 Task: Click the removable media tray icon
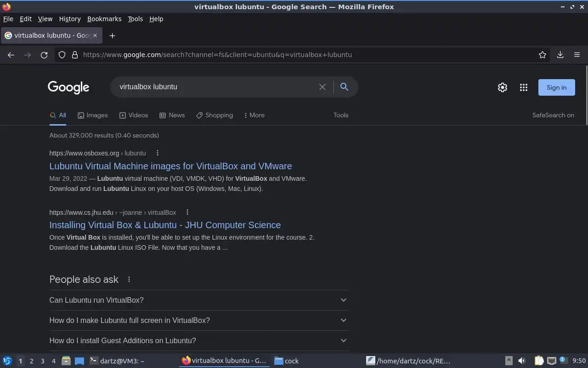(509, 361)
